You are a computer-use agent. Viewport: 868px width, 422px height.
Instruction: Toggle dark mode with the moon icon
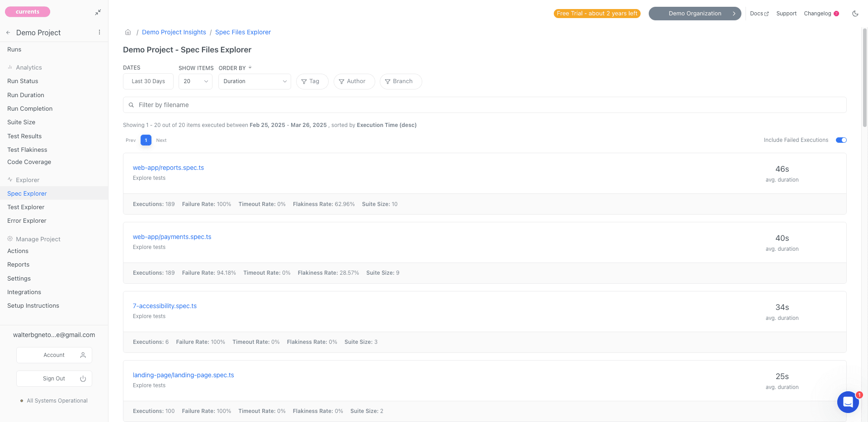[855, 14]
